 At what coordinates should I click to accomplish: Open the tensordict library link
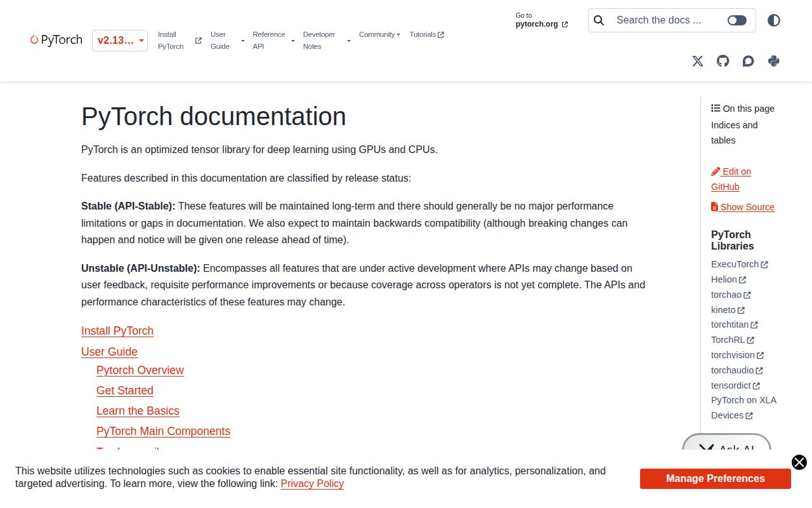736,385
